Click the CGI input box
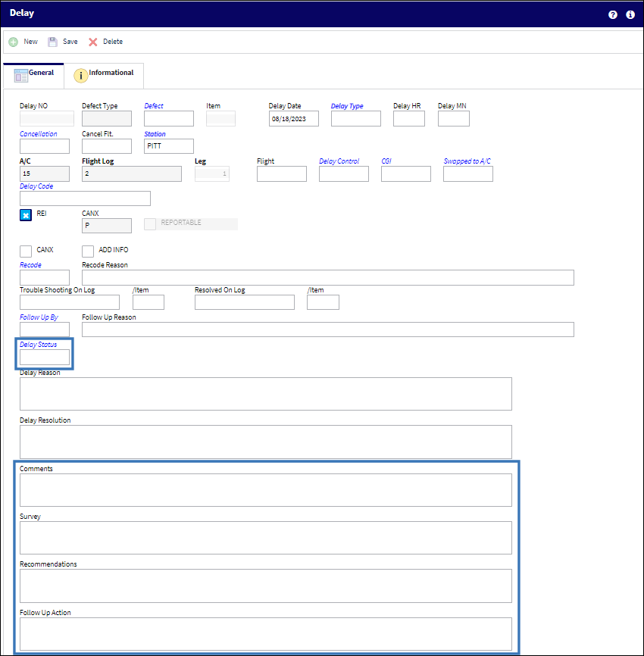644x656 pixels. click(406, 173)
